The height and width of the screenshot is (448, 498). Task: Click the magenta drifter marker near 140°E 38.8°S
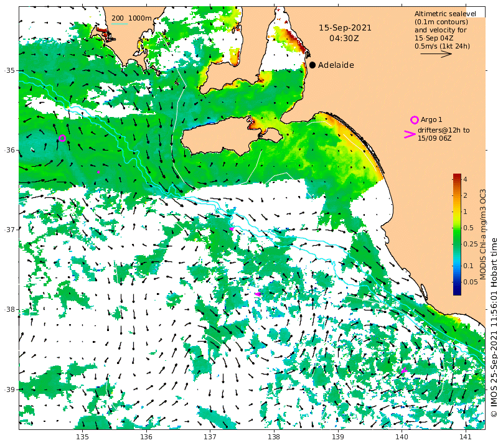tap(404, 370)
